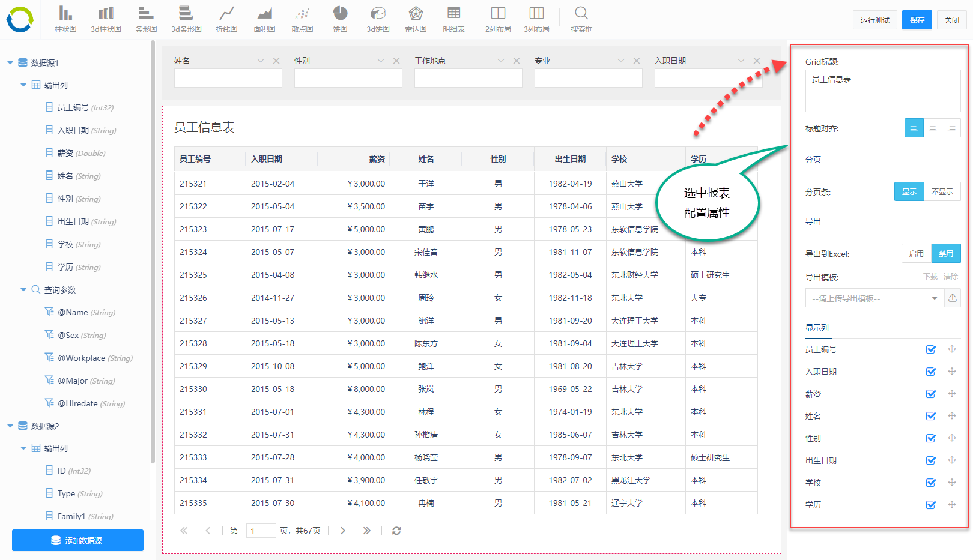Collapse the 数据源1 tree node

coord(10,62)
